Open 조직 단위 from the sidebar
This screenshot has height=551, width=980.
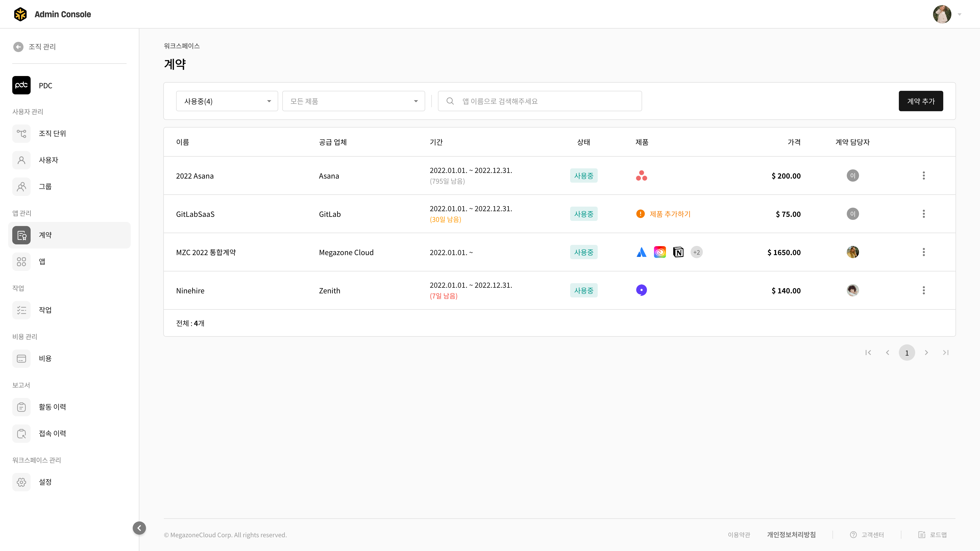[x=69, y=133]
